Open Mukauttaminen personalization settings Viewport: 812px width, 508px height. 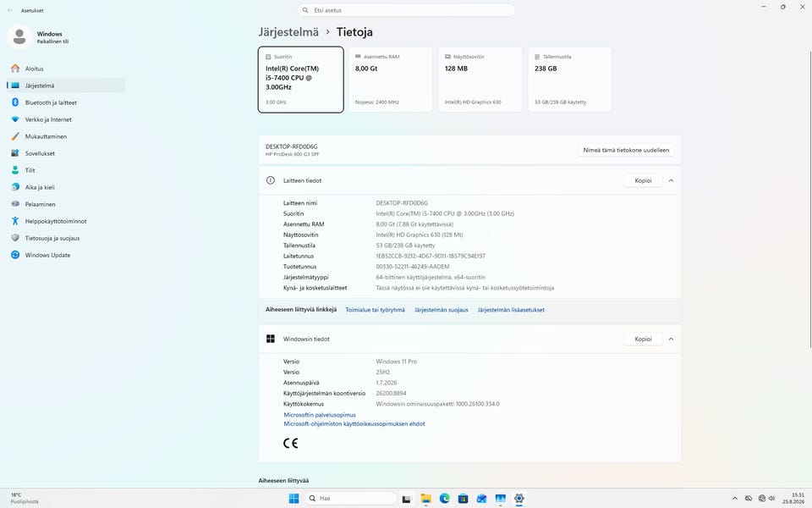click(x=66, y=136)
